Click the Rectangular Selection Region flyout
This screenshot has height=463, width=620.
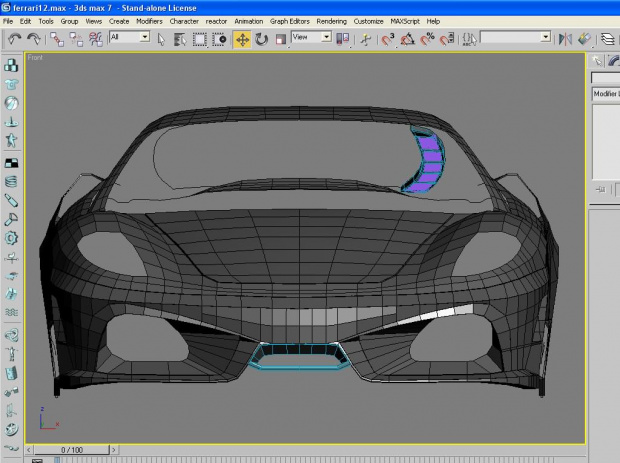pyautogui.click(x=200, y=39)
